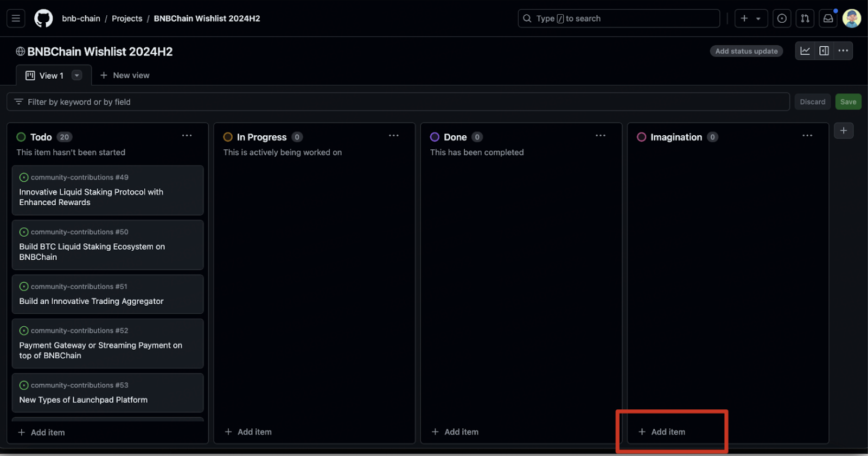Click community-contributions #52 label
Viewport: 868px width, 456px height.
(x=80, y=331)
